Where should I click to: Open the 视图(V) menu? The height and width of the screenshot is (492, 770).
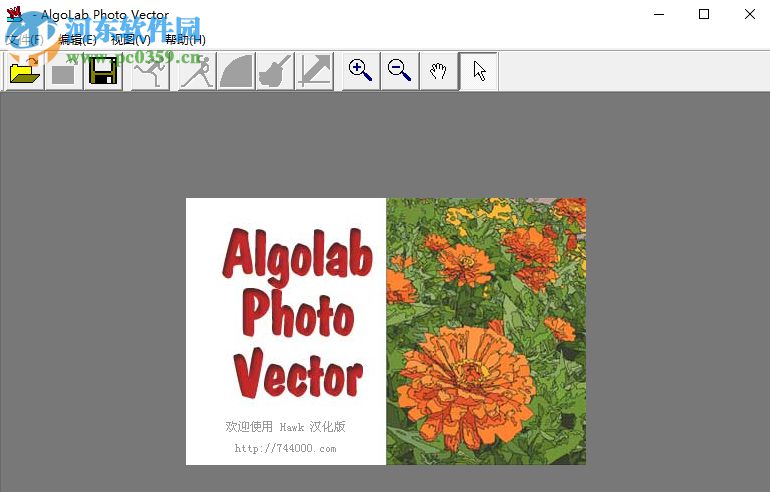(131, 40)
